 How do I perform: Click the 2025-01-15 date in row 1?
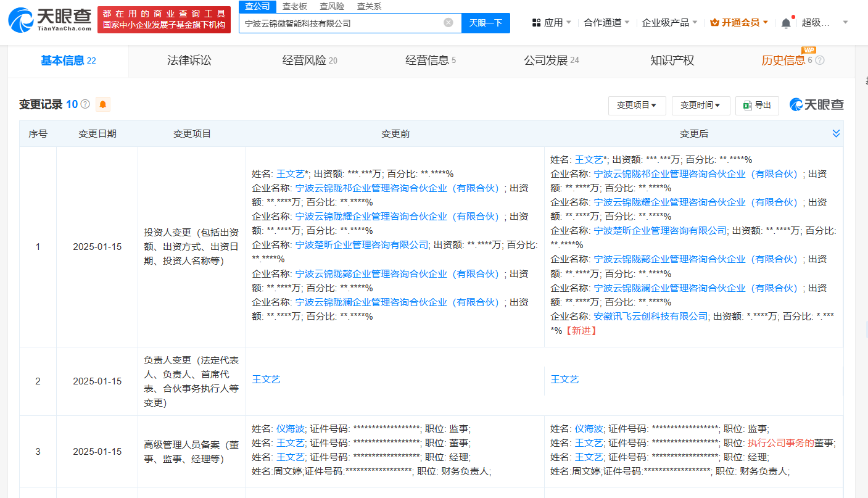(x=97, y=247)
